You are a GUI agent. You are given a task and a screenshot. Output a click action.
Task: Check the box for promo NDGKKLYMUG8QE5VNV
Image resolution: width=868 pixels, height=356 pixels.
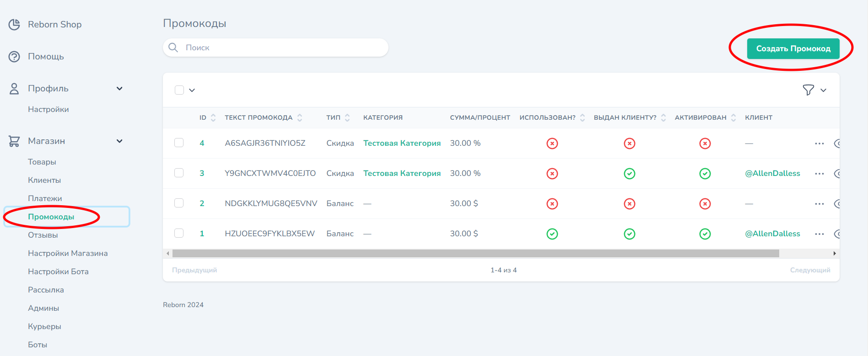click(x=179, y=203)
